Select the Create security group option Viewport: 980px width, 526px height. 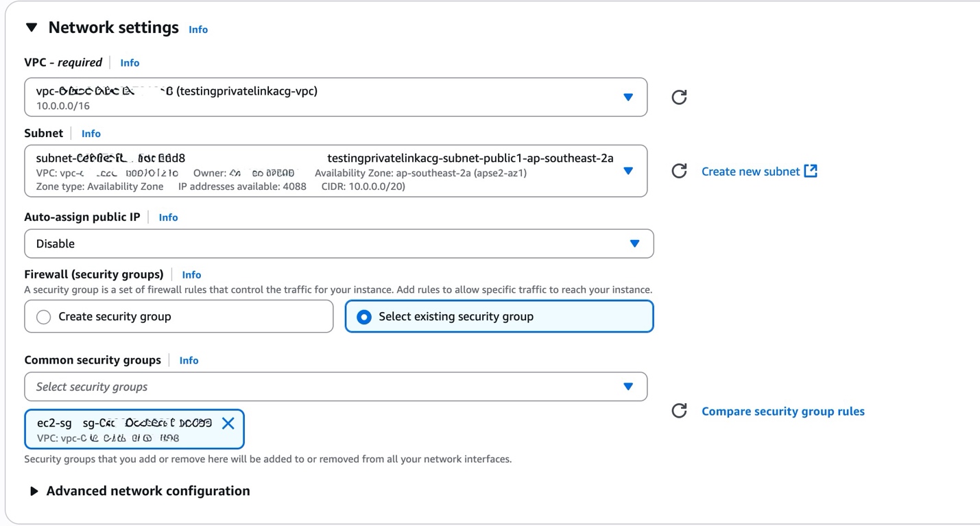[x=43, y=317]
